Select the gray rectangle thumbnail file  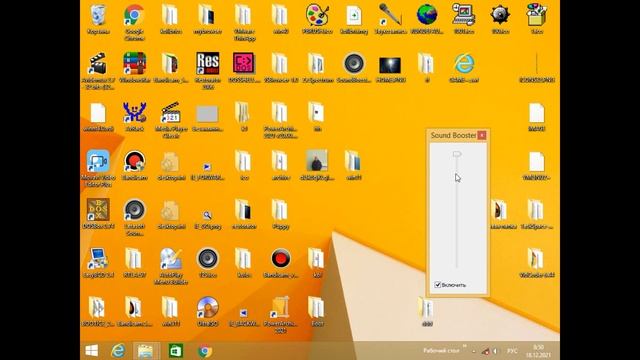[207, 114]
